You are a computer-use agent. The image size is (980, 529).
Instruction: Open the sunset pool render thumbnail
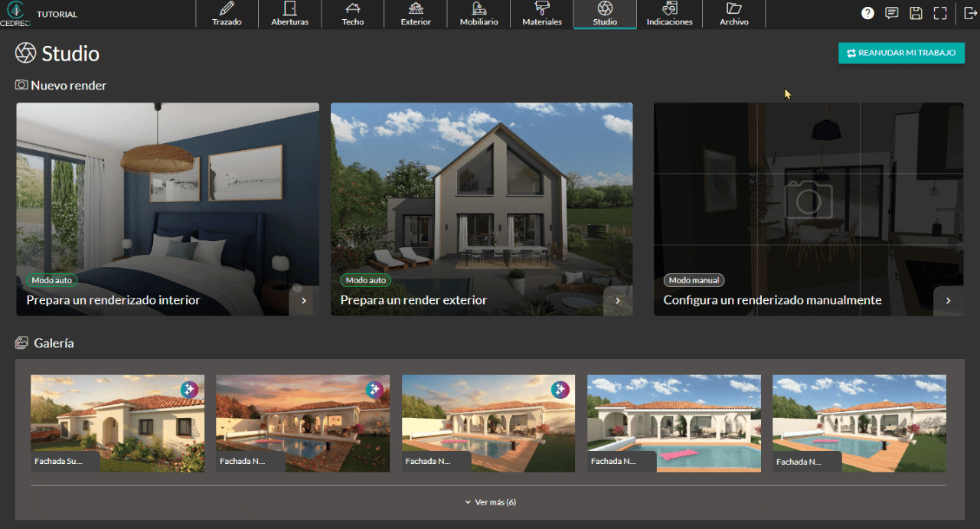[x=303, y=423]
